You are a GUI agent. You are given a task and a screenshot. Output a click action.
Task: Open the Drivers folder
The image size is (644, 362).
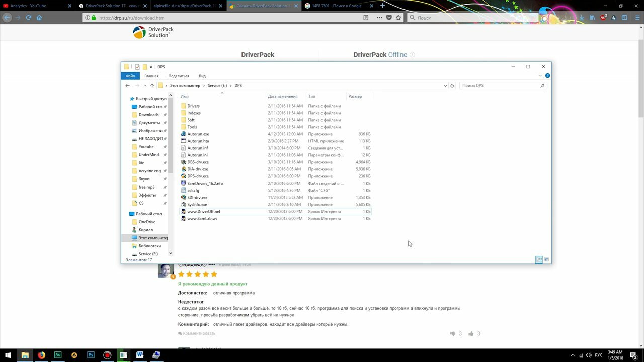coord(193,106)
